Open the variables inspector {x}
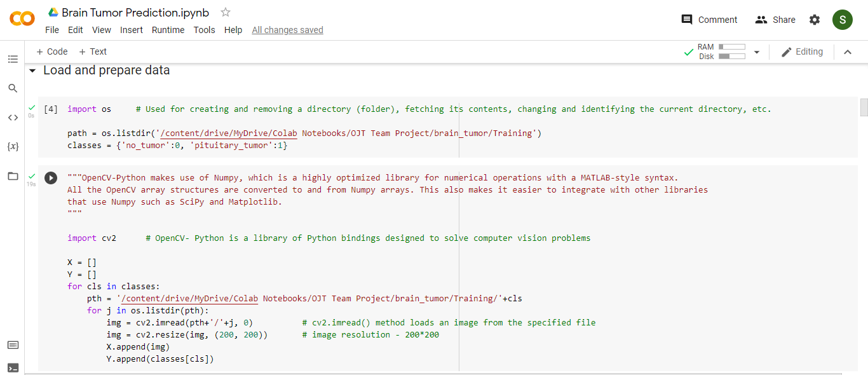 13,146
